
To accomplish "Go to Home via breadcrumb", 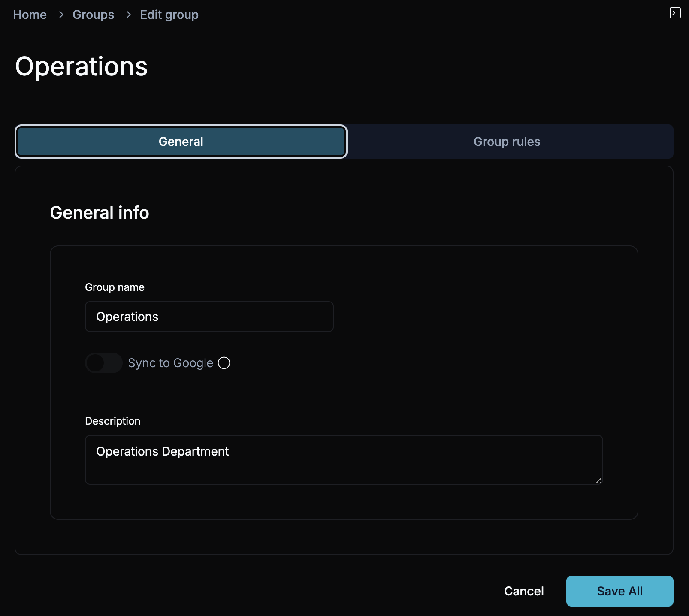I will [30, 15].
